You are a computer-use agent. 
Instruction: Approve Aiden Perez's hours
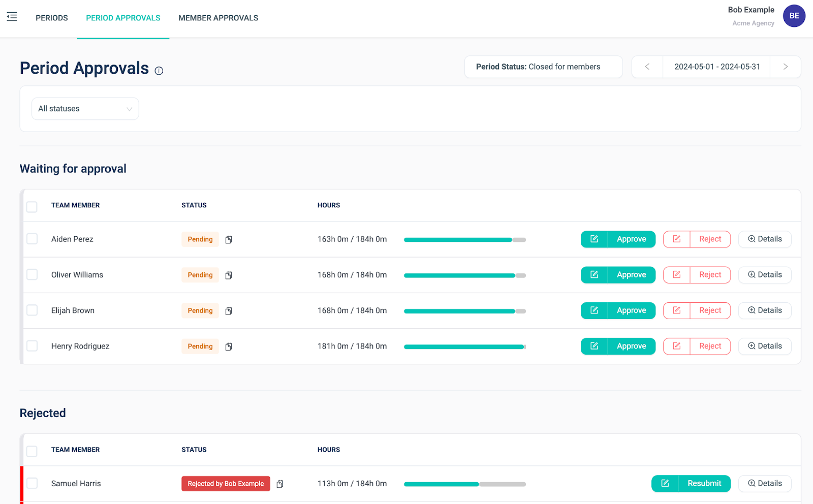[x=632, y=239]
